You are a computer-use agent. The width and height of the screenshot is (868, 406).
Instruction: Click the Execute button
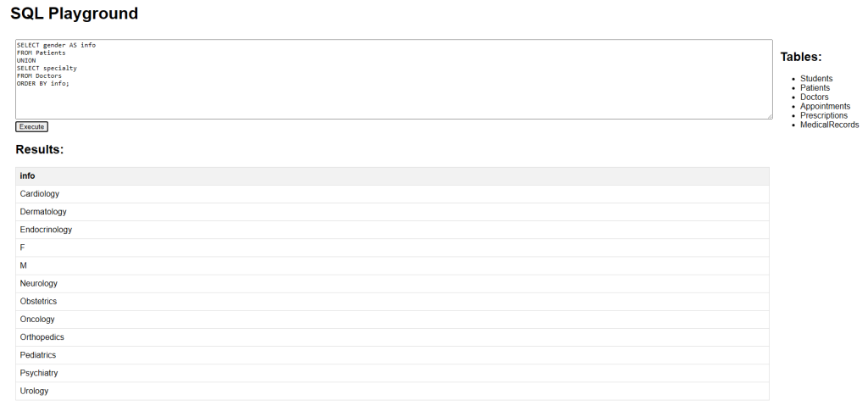(x=31, y=127)
